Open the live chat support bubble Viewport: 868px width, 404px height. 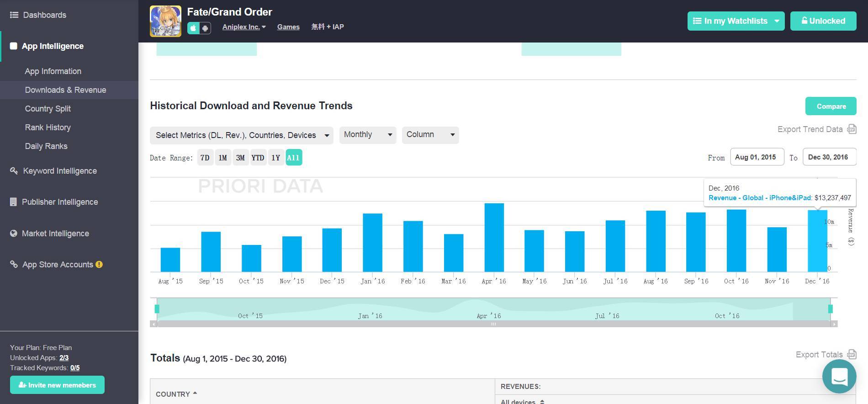tap(839, 377)
